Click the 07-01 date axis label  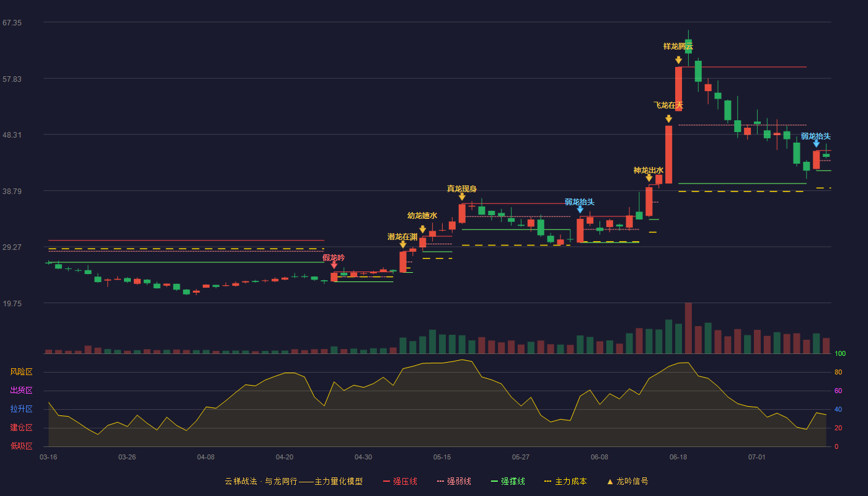[757, 457]
